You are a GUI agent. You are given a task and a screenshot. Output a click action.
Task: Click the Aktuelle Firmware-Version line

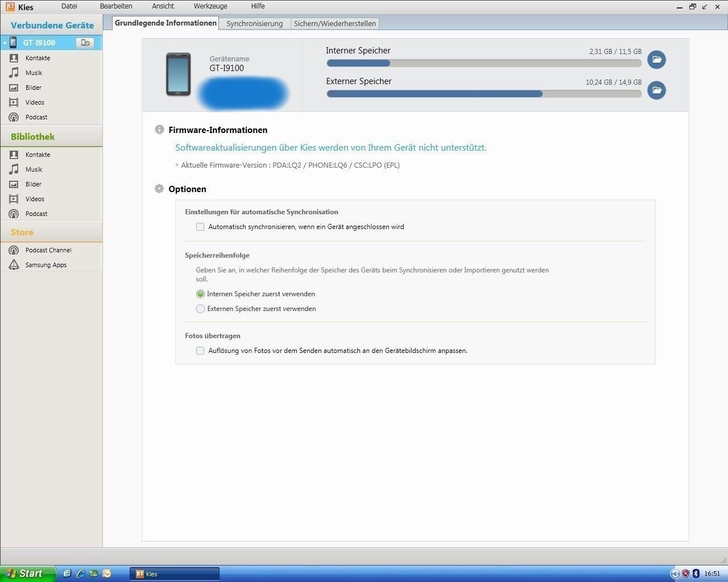click(x=290, y=165)
